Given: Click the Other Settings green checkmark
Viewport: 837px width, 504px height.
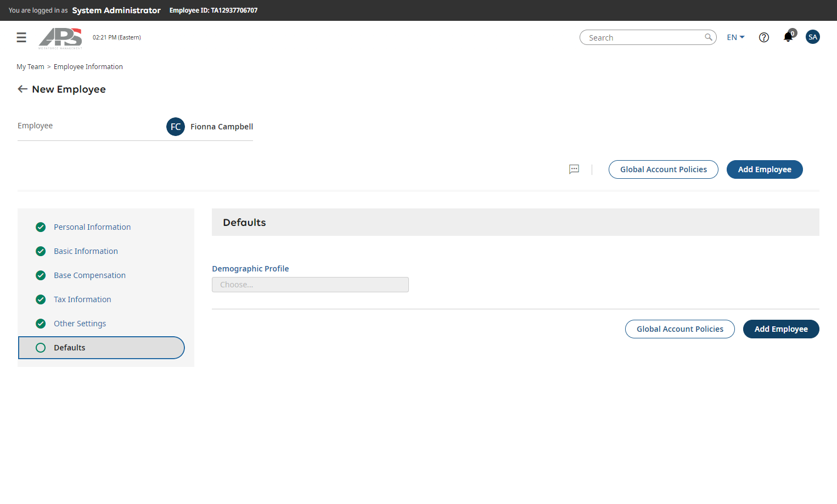Looking at the screenshot, I should click(41, 324).
